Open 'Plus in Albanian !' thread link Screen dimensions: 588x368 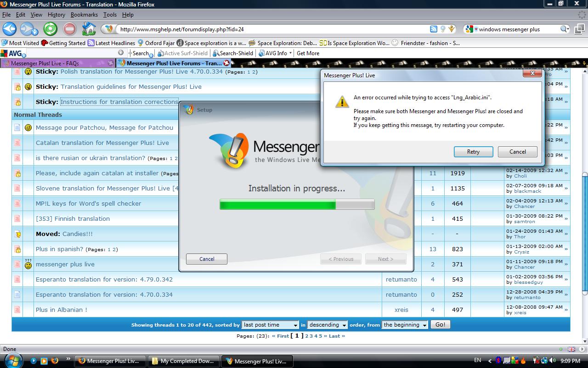pos(62,310)
